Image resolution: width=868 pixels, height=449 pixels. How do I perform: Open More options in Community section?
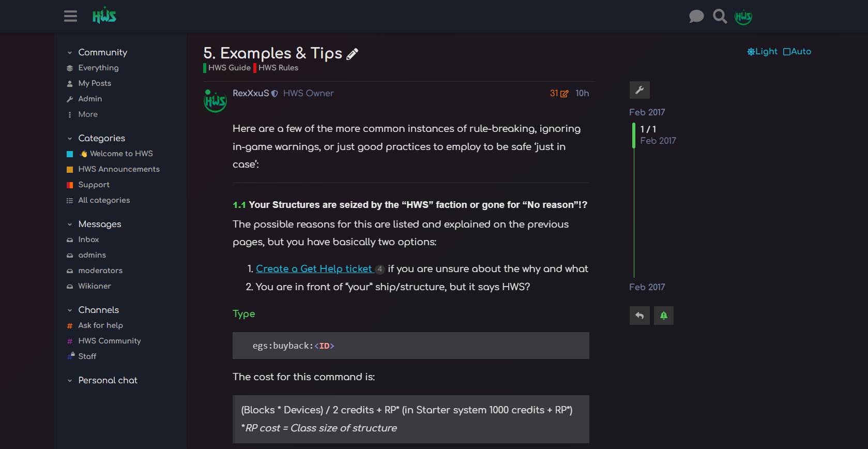pos(87,114)
